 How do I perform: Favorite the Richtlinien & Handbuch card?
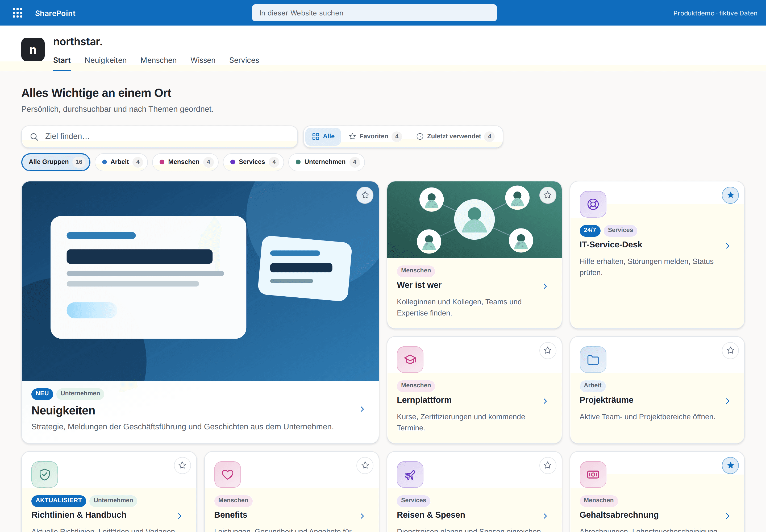click(x=182, y=465)
